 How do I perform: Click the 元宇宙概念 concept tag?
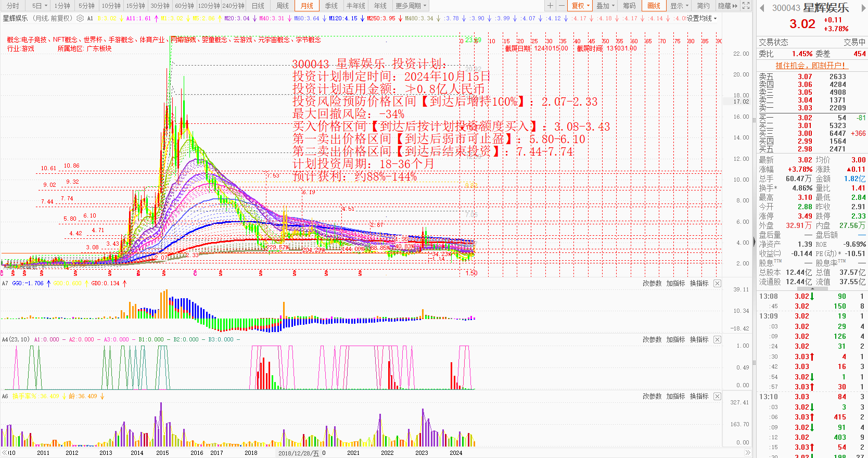click(x=274, y=40)
